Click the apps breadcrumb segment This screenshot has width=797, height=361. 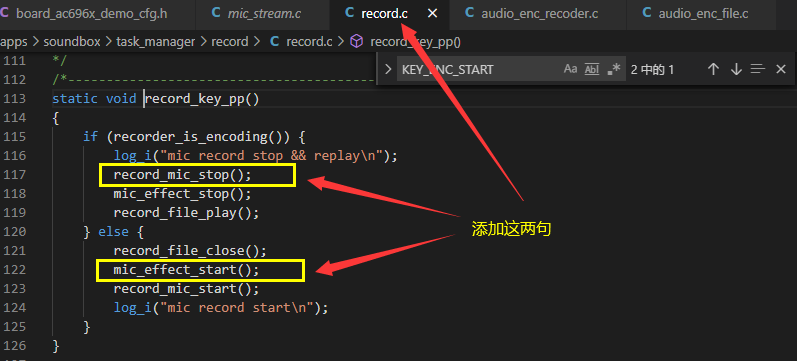pyautogui.click(x=14, y=42)
